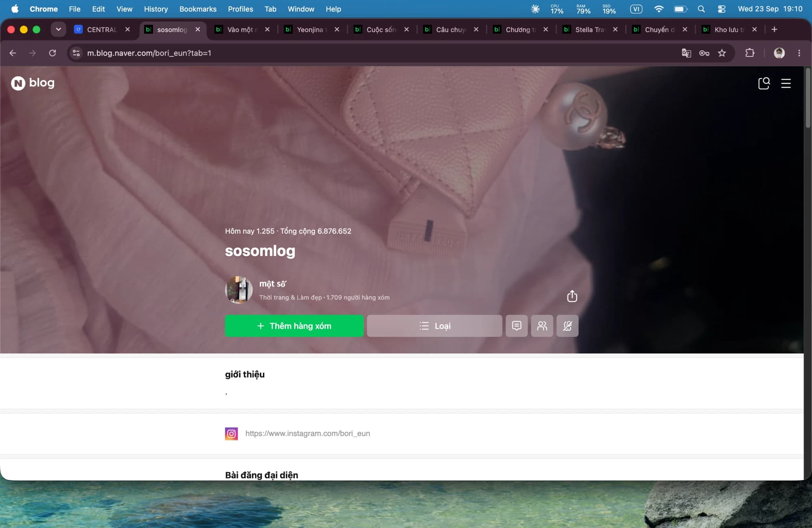Go back with browser back arrow
Viewport: 812px width, 528px height.
click(13, 53)
